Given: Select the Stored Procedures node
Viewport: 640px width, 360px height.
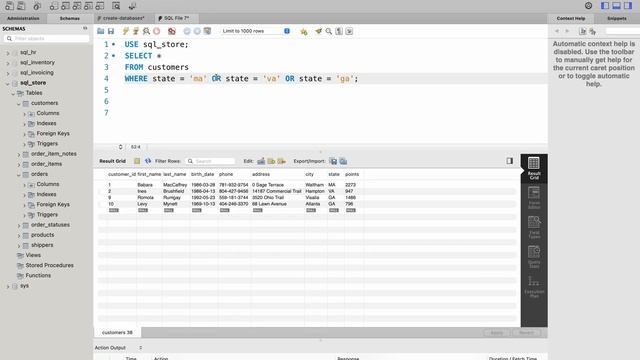Looking at the screenshot, I should pos(49,265).
